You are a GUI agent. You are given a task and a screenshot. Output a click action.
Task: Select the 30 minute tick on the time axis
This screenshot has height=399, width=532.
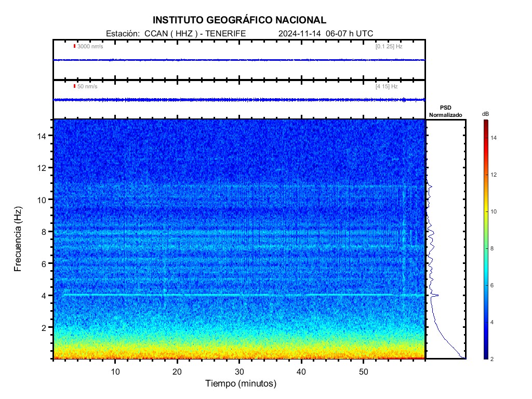(239, 371)
